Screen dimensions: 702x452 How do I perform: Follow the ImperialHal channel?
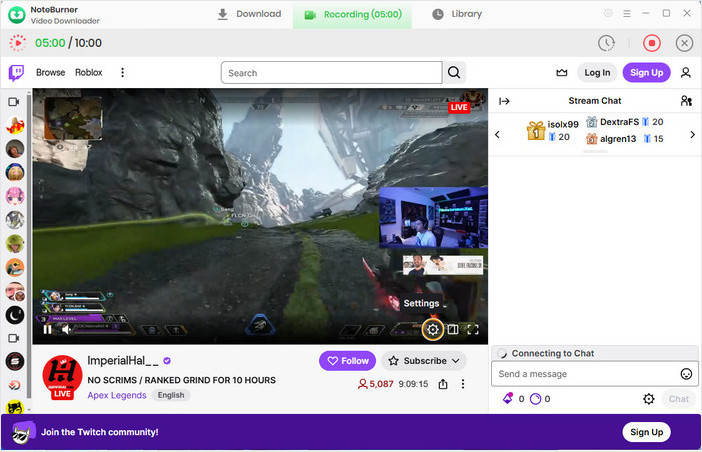[347, 361]
